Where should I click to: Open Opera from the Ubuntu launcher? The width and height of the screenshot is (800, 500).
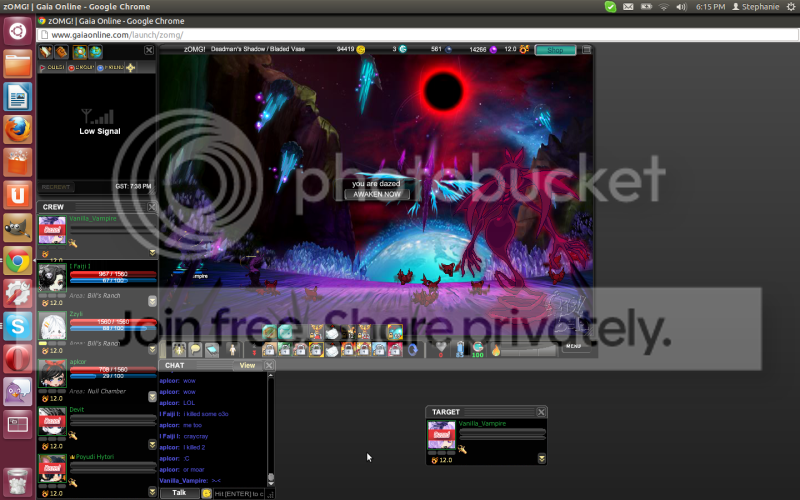[18, 359]
